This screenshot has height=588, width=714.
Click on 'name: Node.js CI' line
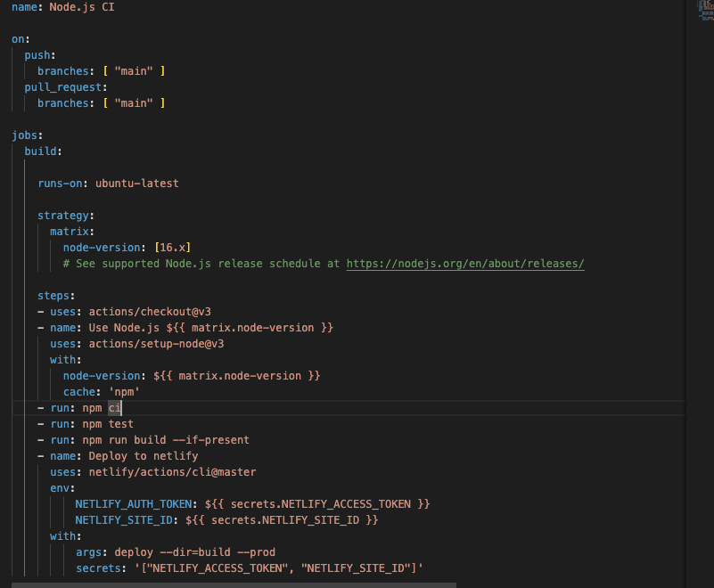pyautogui.click(x=62, y=7)
